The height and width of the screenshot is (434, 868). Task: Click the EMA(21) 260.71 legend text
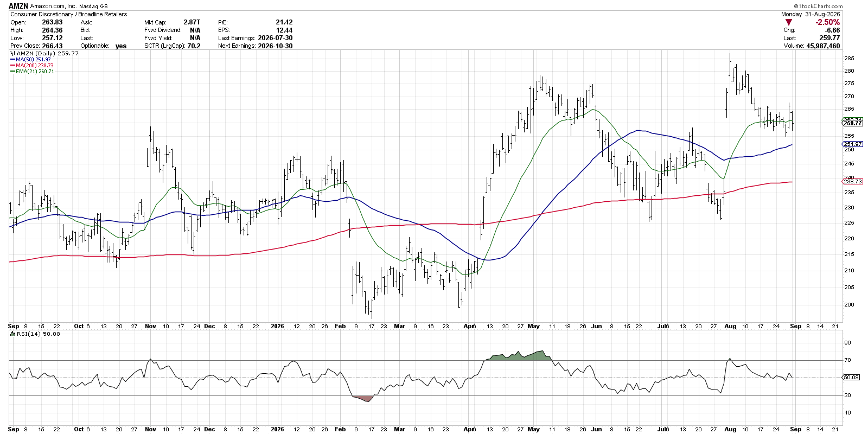[x=35, y=72]
